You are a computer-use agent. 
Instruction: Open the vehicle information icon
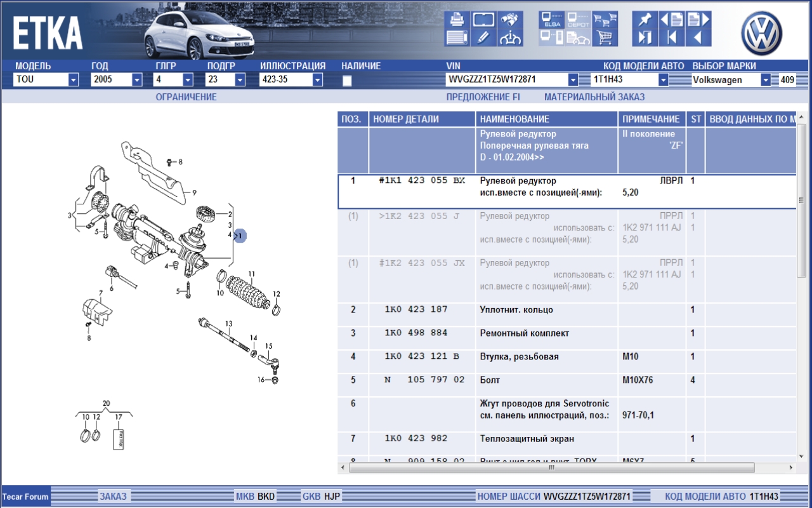click(x=510, y=37)
